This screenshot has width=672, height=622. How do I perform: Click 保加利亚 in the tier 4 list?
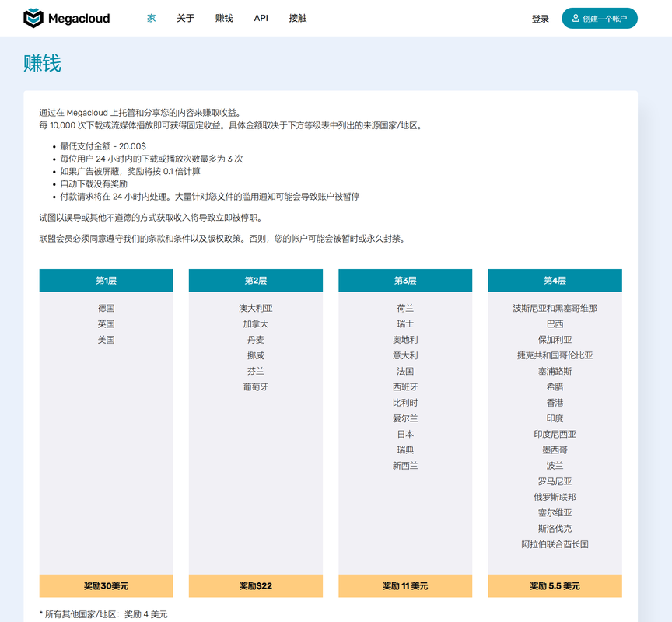pyautogui.click(x=555, y=340)
